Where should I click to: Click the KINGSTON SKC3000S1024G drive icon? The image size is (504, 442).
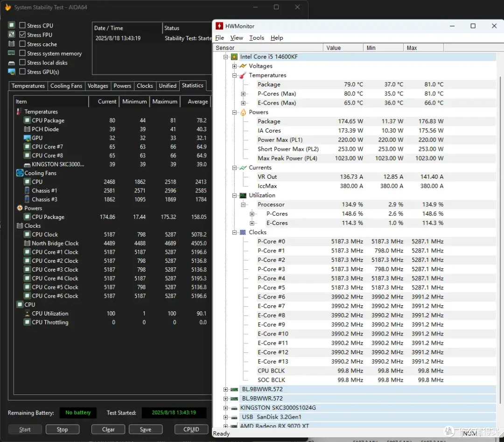tap(234, 408)
